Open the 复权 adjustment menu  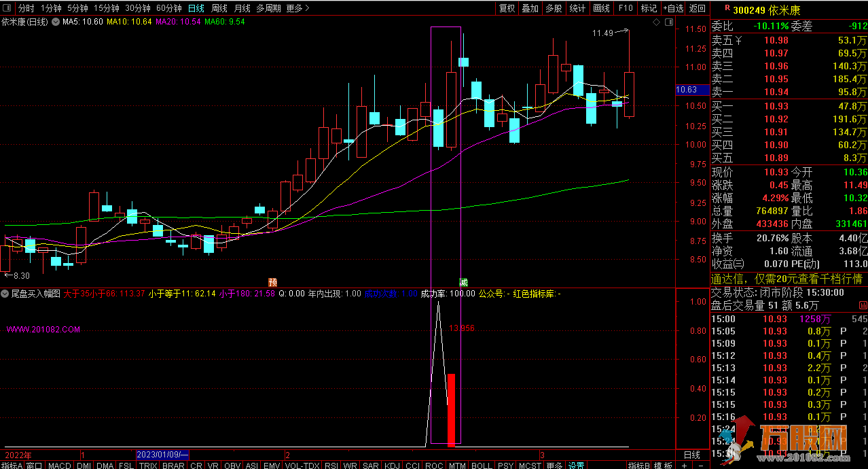pos(507,8)
